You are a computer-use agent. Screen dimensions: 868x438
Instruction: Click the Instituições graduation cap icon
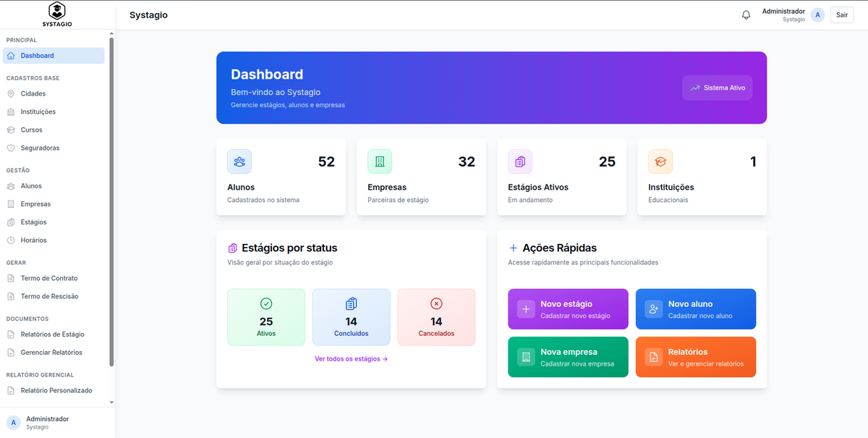click(x=660, y=161)
